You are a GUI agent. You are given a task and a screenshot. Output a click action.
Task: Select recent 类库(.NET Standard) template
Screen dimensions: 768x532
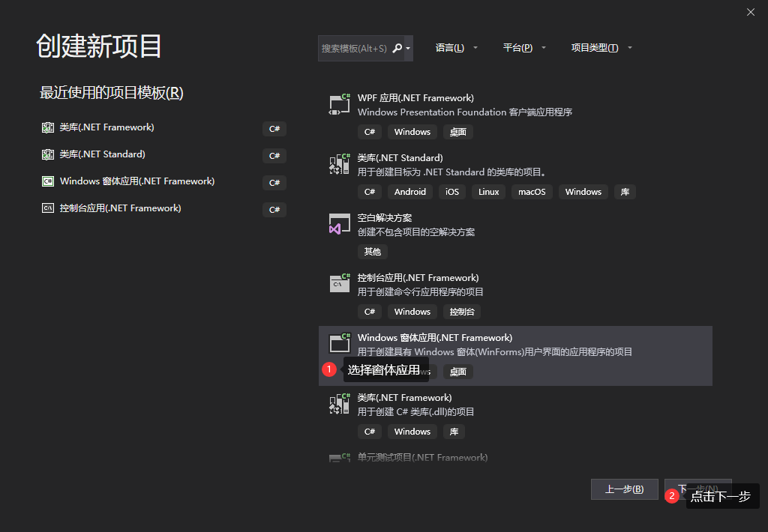(x=102, y=154)
